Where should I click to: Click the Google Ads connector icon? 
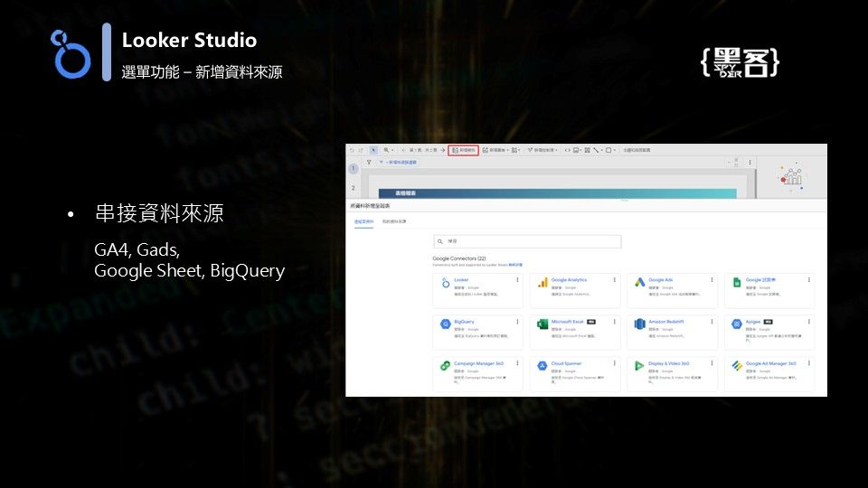click(x=640, y=283)
